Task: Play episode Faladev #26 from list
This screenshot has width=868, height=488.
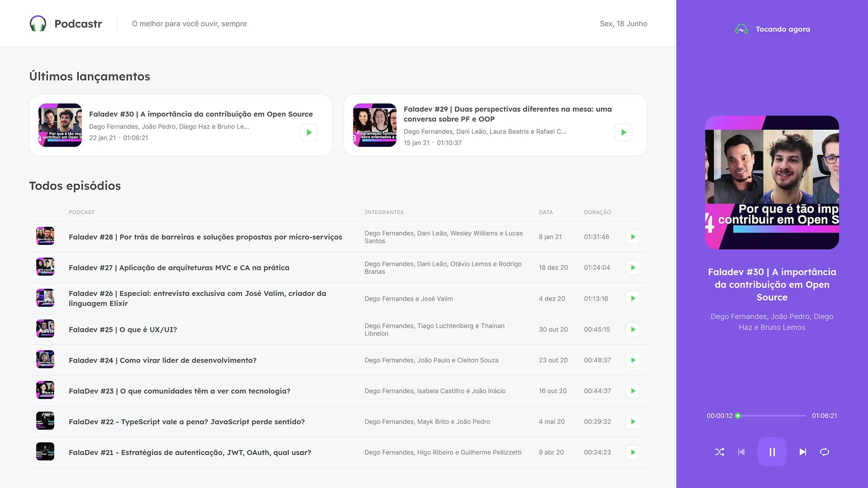Action: click(x=633, y=298)
